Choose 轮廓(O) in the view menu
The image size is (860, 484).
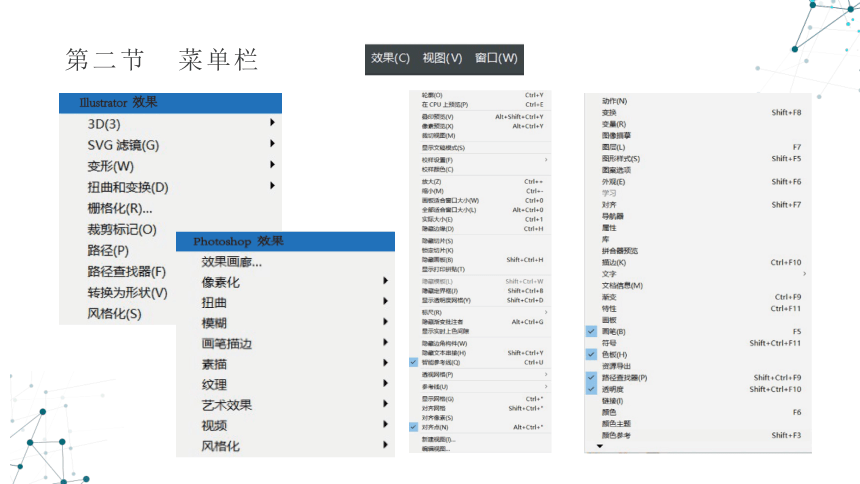pyautogui.click(x=480, y=95)
